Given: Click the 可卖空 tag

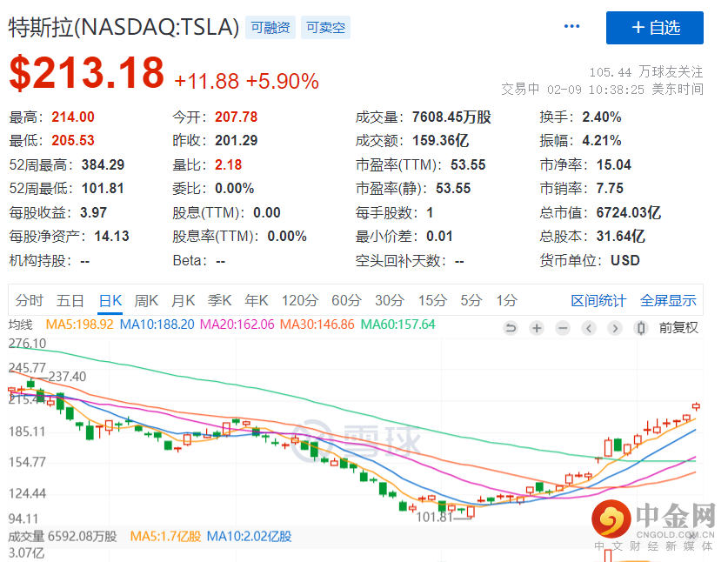Looking at the screenshot, I should click(x=325, y=27).
